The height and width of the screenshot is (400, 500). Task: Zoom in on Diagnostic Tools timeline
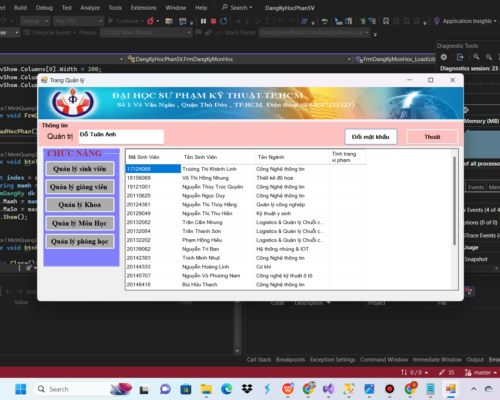pos(476,57)
